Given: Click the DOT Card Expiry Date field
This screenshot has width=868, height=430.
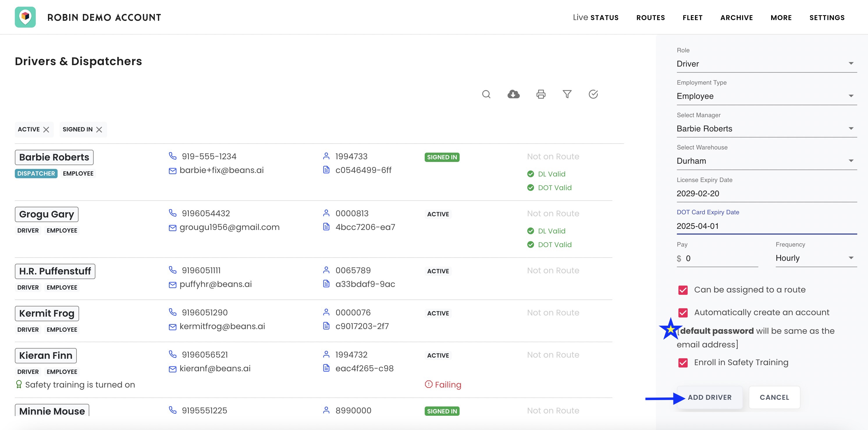Looking at the screenshot, I should point(766,226).
